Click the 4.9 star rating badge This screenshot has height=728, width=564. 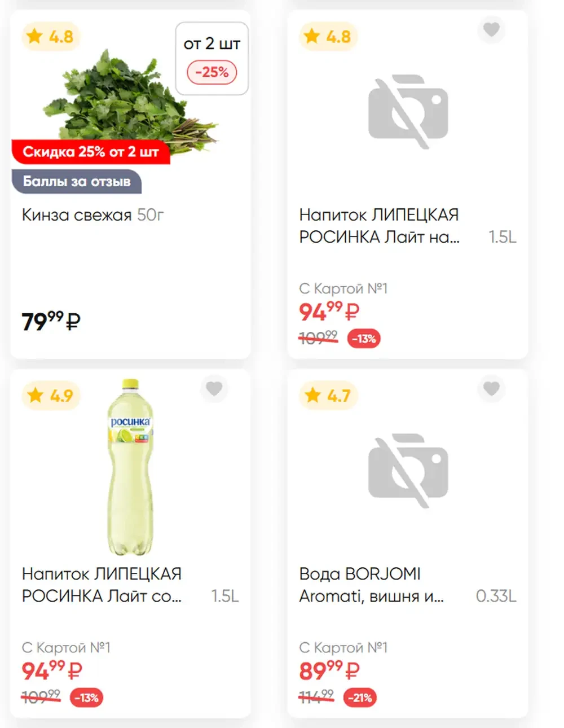pyautogui.click(x=51, y=396)
